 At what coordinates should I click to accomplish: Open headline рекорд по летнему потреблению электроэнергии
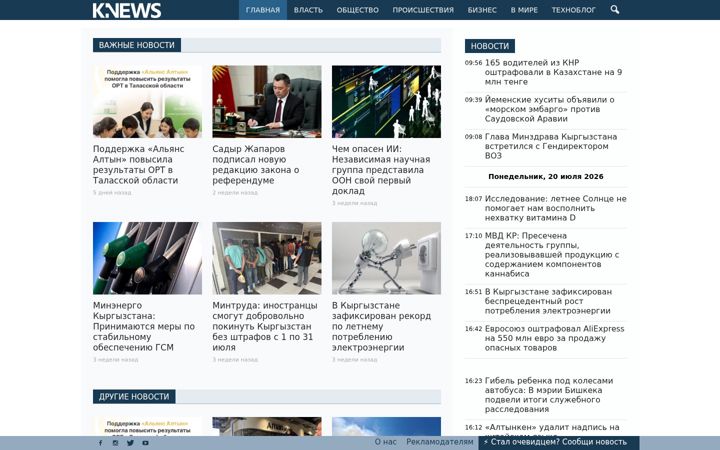(381, 326)
